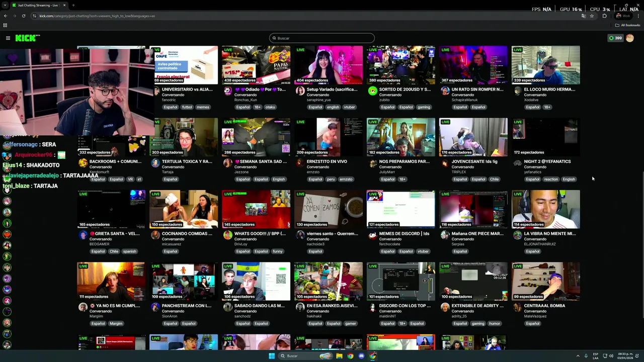The image size is (644, 362).
Task: Open the zubito channel avatar
Action: click(x=373, y=91)
